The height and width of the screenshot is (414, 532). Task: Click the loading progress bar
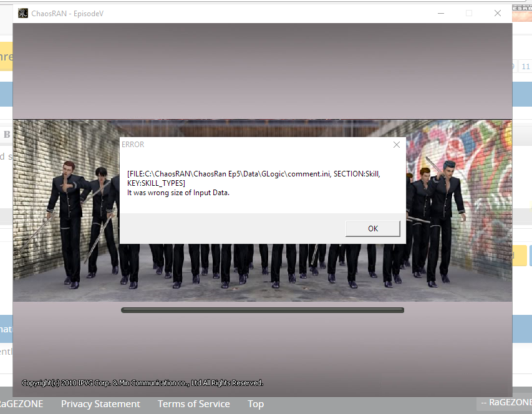(263, 310)
